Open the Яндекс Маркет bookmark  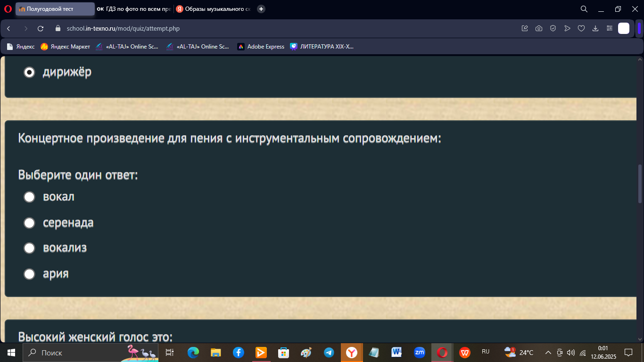pyautogui.click(x=65, y=47)
